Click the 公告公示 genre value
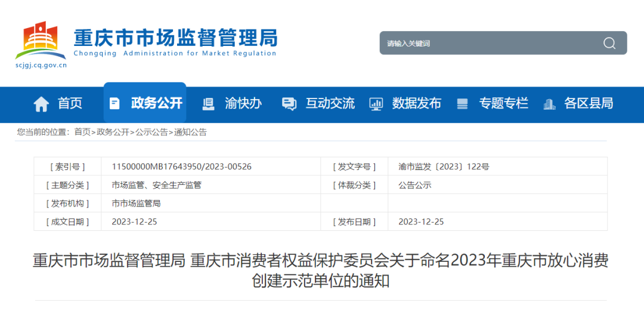Viewport: 644px width, 315px height. tap(415, 185)
